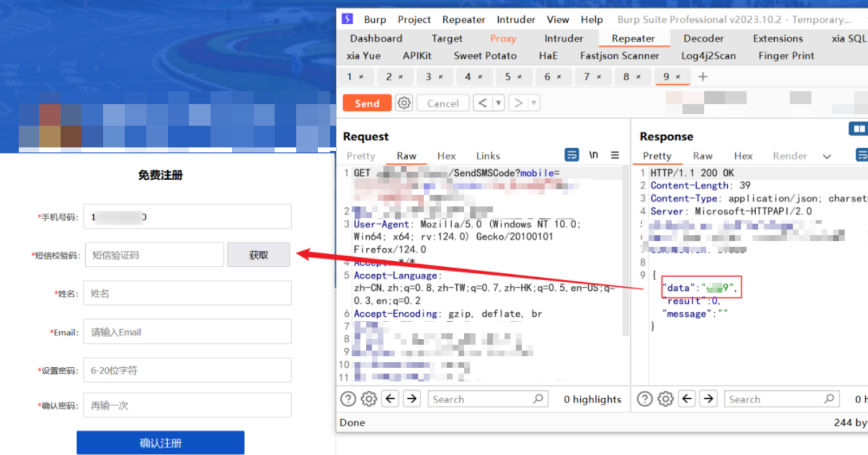This screenshot has height=455, width=868.
Task: Open request search settings gear
Action: [x=369, y=399]
